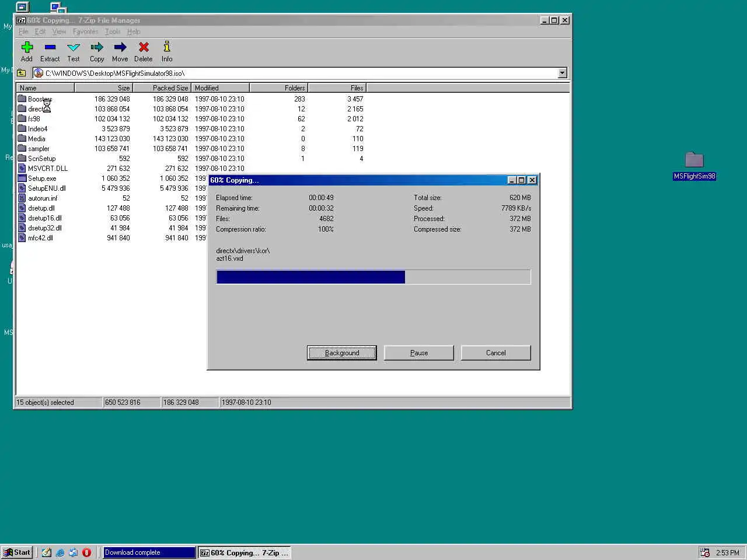
Task: Open the Tools menu
Action: click(x=113, y=32)
